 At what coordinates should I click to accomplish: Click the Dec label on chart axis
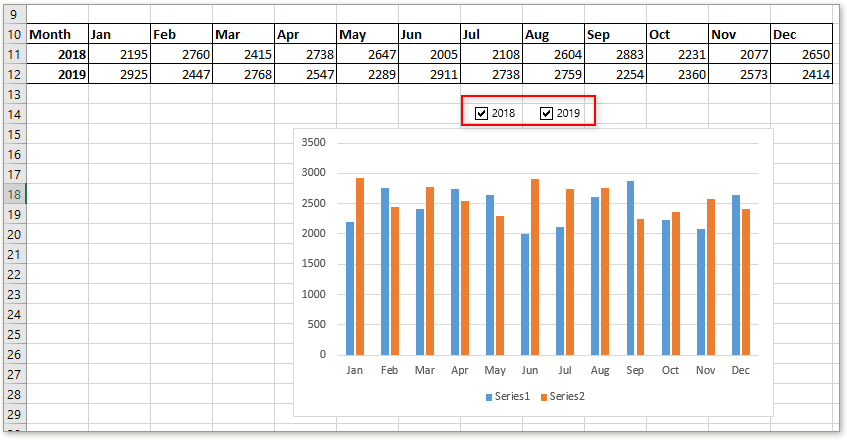coord(741,371)
